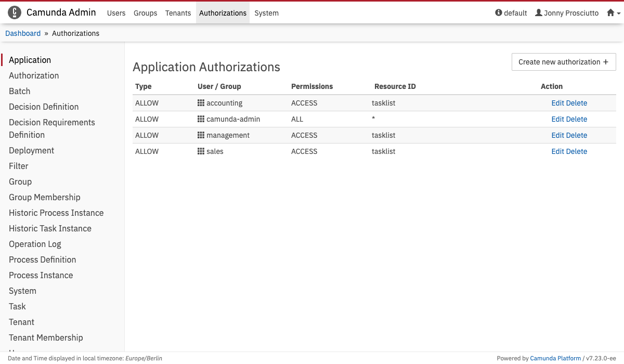The image size is (624, 364).
Task: Delete the sales authorization
Action: point(576,151)
